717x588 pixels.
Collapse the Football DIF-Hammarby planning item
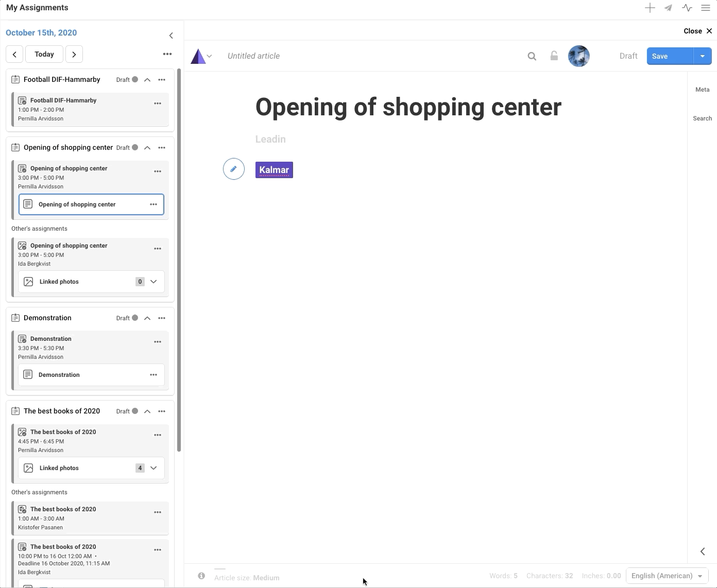point(147,80)
